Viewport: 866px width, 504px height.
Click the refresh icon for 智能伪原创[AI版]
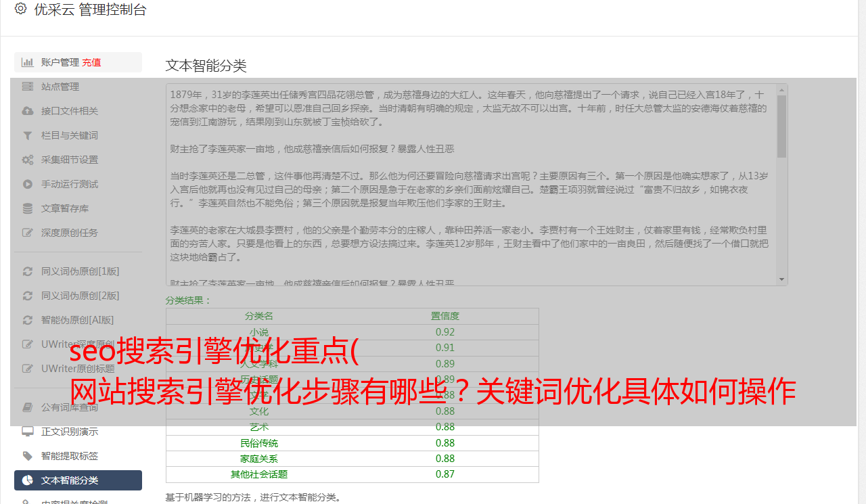click(28, 320)
